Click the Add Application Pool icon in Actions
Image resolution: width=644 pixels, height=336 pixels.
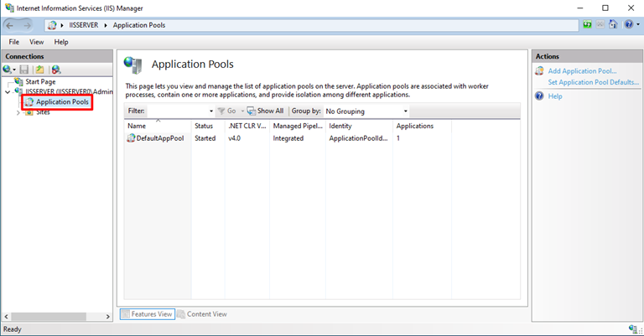click(x=539, y=71)
